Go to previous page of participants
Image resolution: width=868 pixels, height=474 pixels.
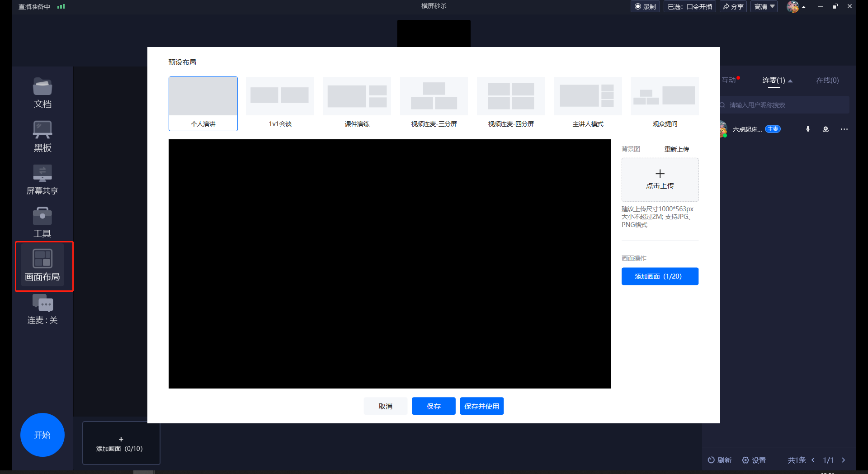[813, 460]
